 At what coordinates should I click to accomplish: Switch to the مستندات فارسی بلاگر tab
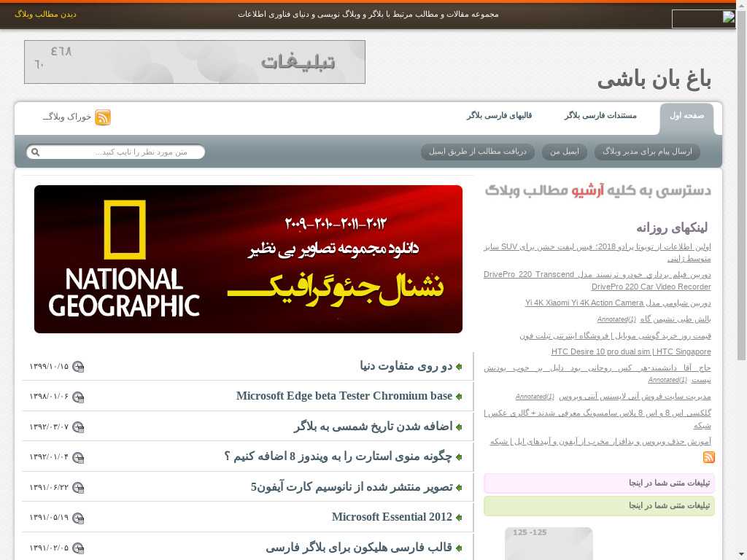tap(600, 116)
